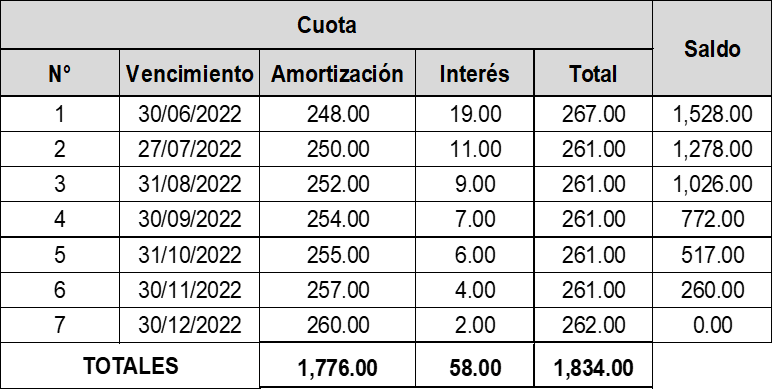
Task: Click the Saldo column header
Action: (712, 48)
